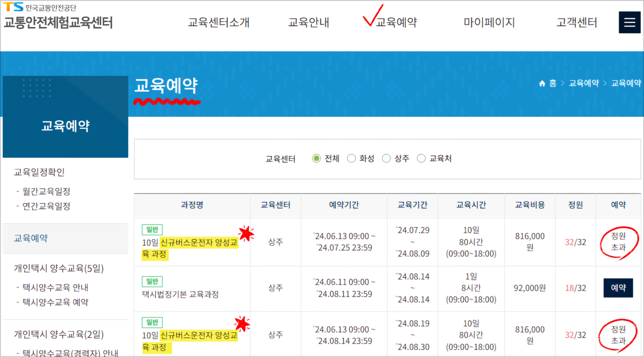644x357 pixels.
Task: Click 홈 in the breadcrumb
Action: (x=553, y=83)
